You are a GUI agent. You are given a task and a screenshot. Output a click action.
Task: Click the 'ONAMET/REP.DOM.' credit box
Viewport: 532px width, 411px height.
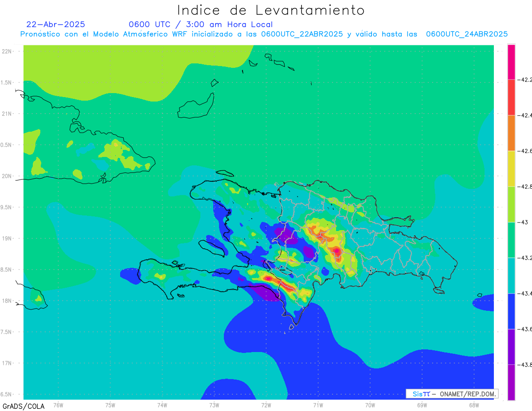452,394
